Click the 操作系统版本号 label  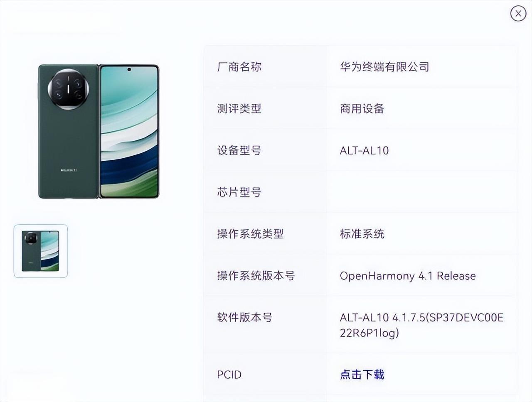(x=256, y=276)
